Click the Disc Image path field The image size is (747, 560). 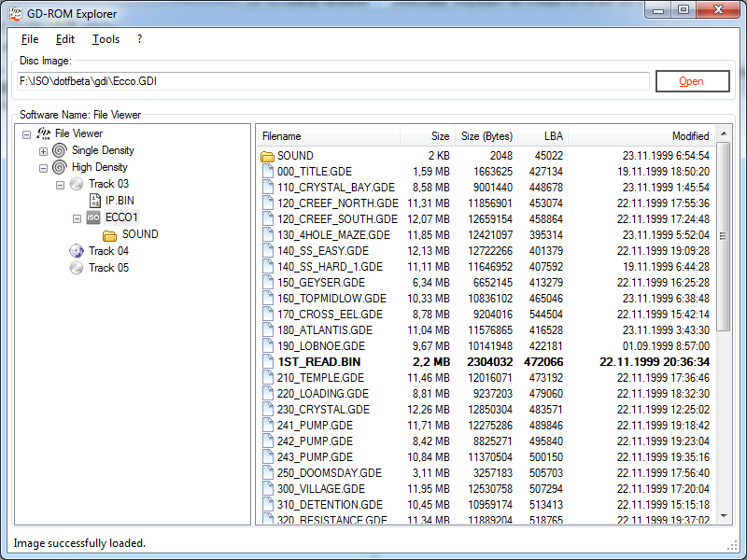331,81
